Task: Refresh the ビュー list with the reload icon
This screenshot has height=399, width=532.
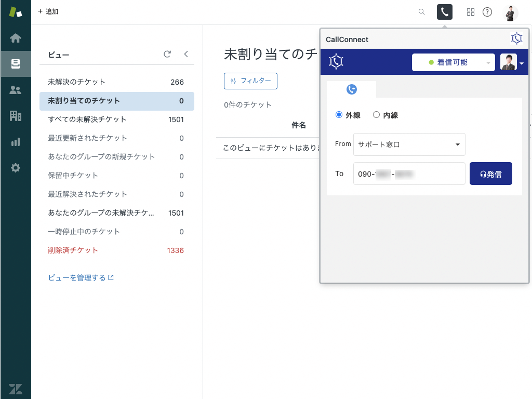Action: [x=167, y=54]
